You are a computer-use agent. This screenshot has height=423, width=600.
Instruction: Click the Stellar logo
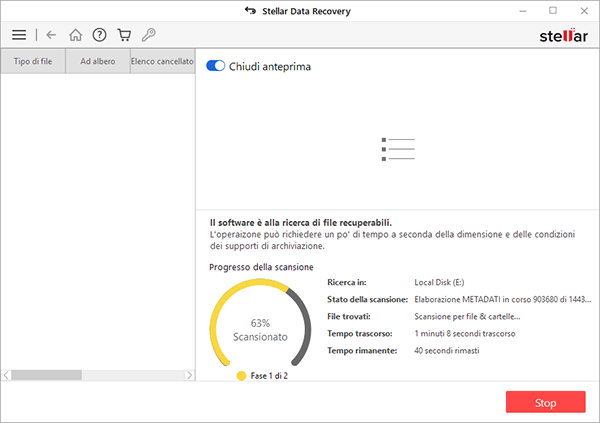click(563, 35)
